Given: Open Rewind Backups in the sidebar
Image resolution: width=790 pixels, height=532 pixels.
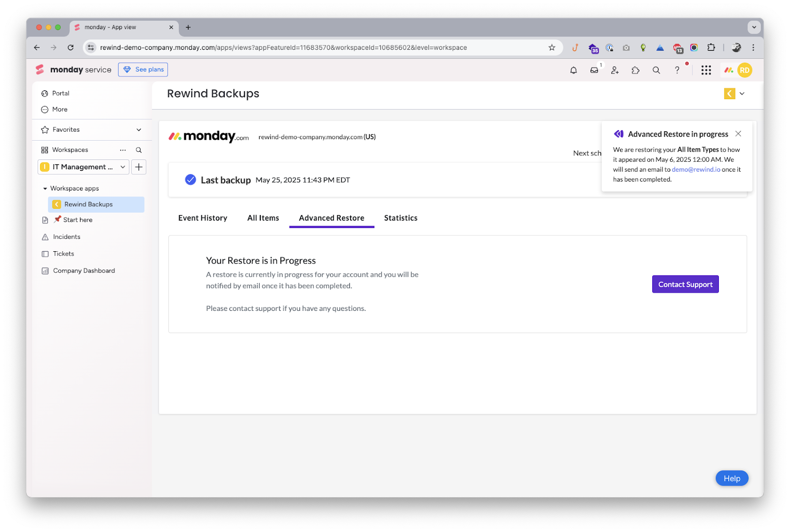Looking at the screenshot, I should click(x=96, y=204).
